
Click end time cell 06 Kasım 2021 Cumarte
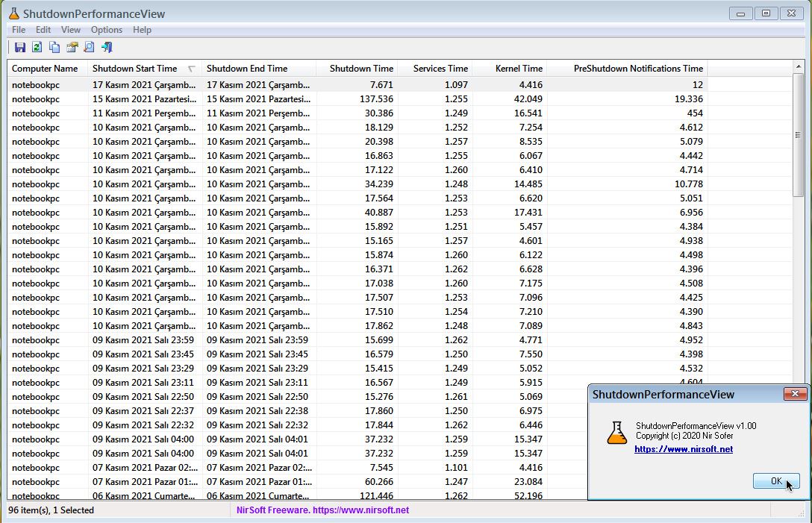coord(258,495)
